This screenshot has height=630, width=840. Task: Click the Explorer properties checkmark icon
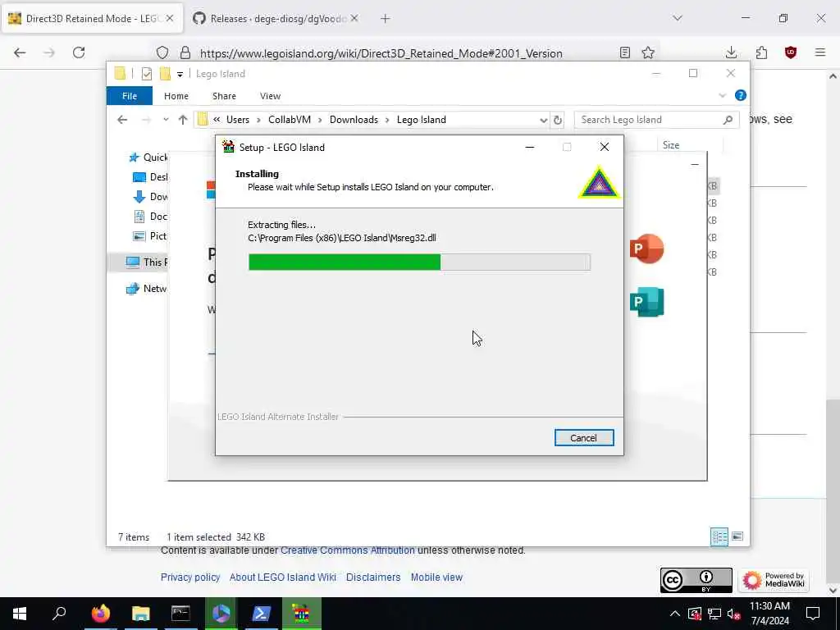click(146, 74)
